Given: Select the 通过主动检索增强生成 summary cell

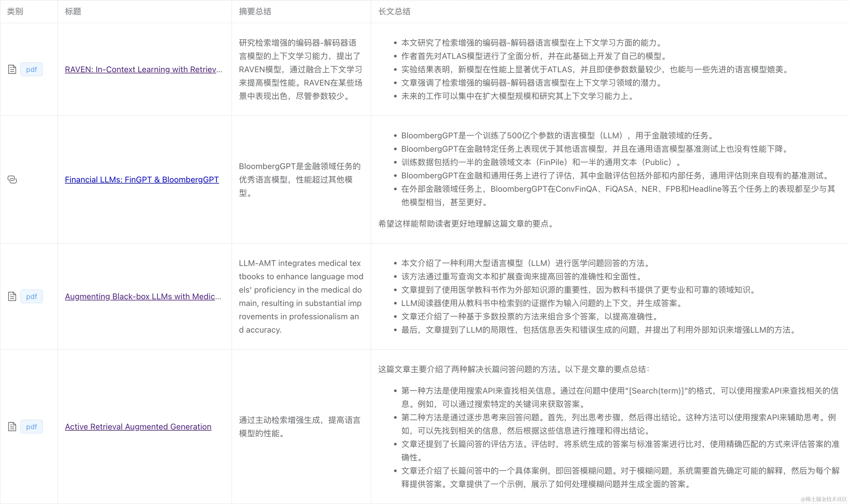Looking at the screenshot, I should coord(300,427).
